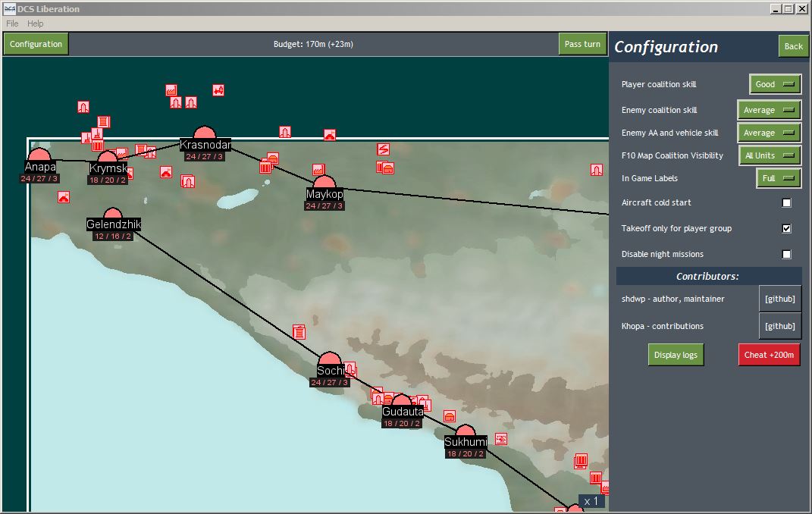Click the 12 / 16 / 2 stats under Gelendzhik
Image resolution: width=812 pixels, height=514 pixels.
pyautogui.click(x=112, y=236)
